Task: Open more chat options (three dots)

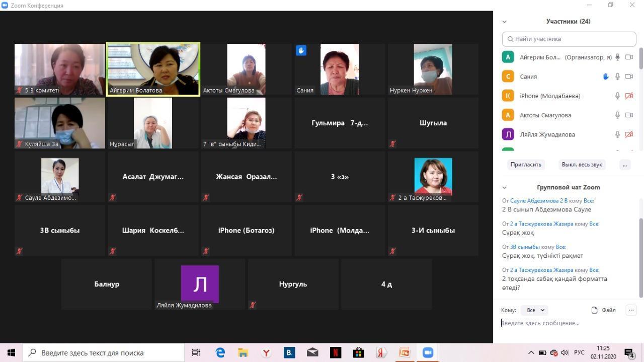Action: tap(631, 310)
